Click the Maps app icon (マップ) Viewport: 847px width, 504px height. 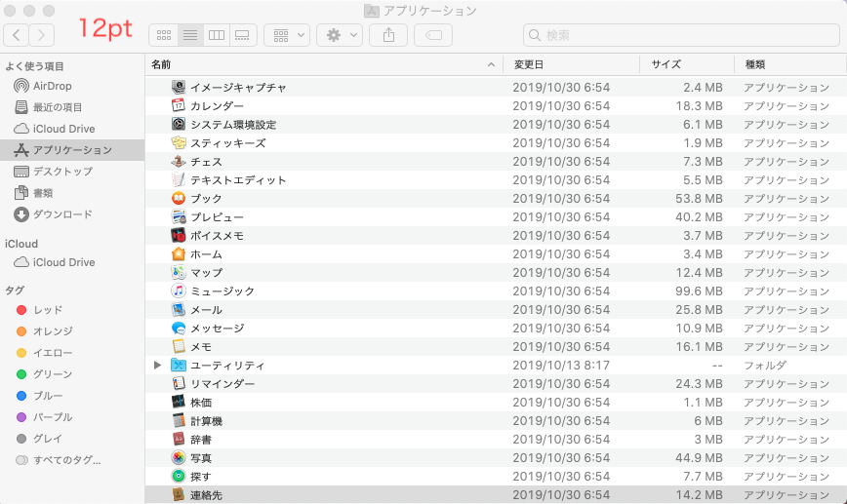pos(179,273)
